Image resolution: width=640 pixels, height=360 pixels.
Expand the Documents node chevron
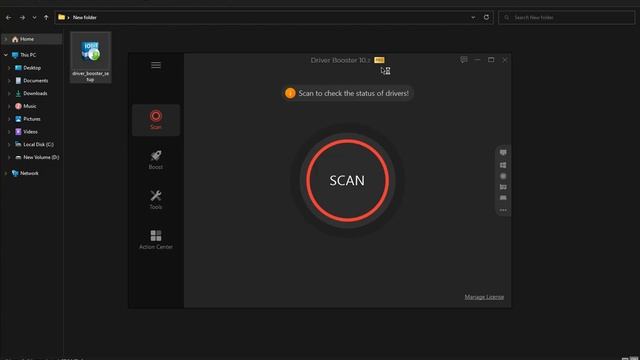[9, 80]
